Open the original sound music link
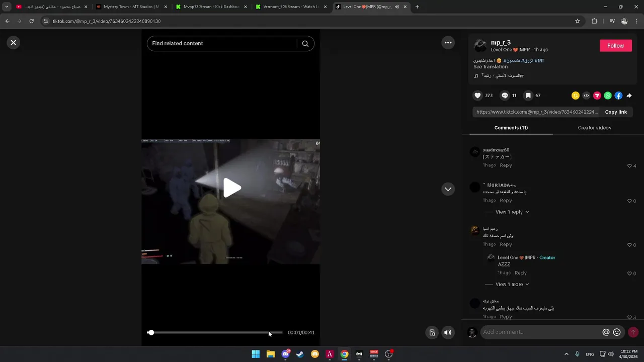Image resolution: width=644 pixels, height=362 pixels. pyautogui.click(x=502, y=75)
